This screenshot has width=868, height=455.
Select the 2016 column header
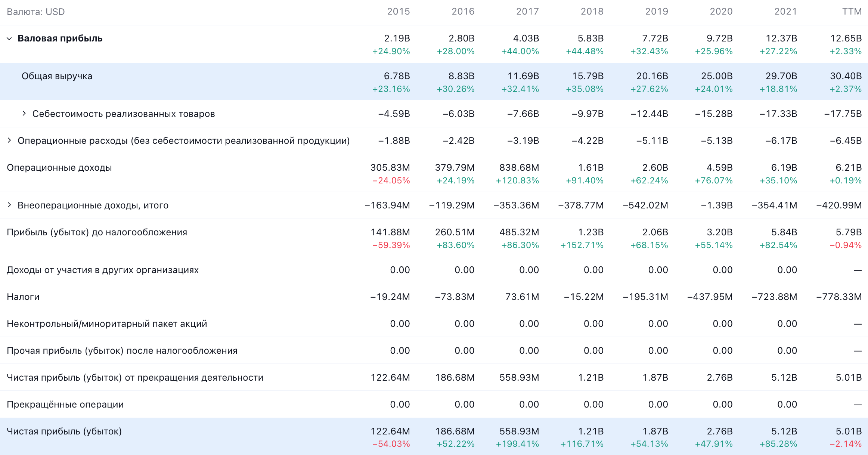point(463,12)
